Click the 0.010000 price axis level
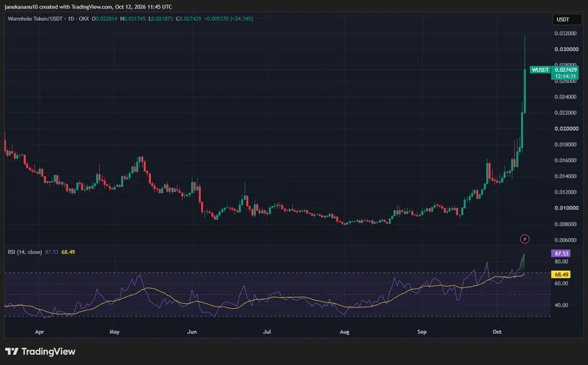The height and width of the screenshot is (365, 588). (x=566, y=208)
